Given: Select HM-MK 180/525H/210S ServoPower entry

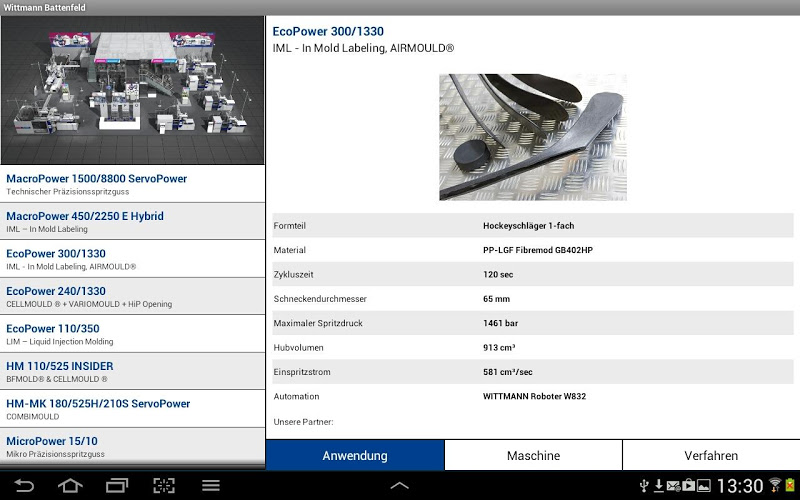Looking at the screenshot, I should (133, 409).
